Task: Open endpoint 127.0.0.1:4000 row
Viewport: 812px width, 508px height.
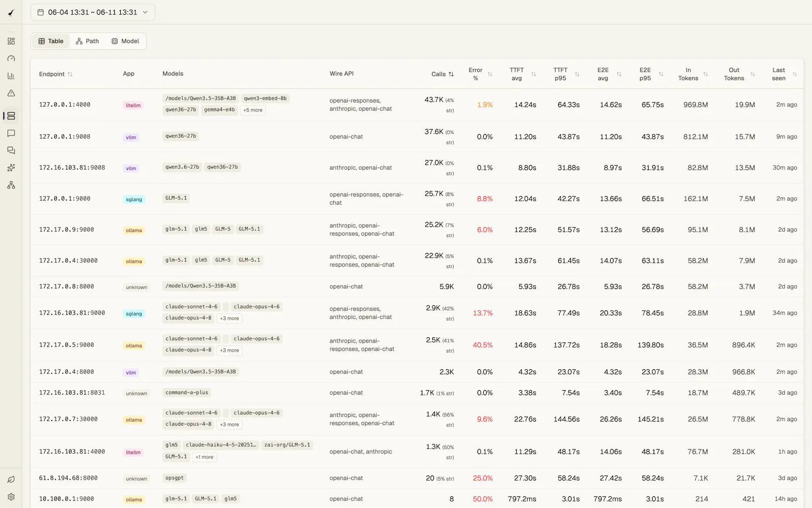Action: pyautogui.click(x=417, y=105)
